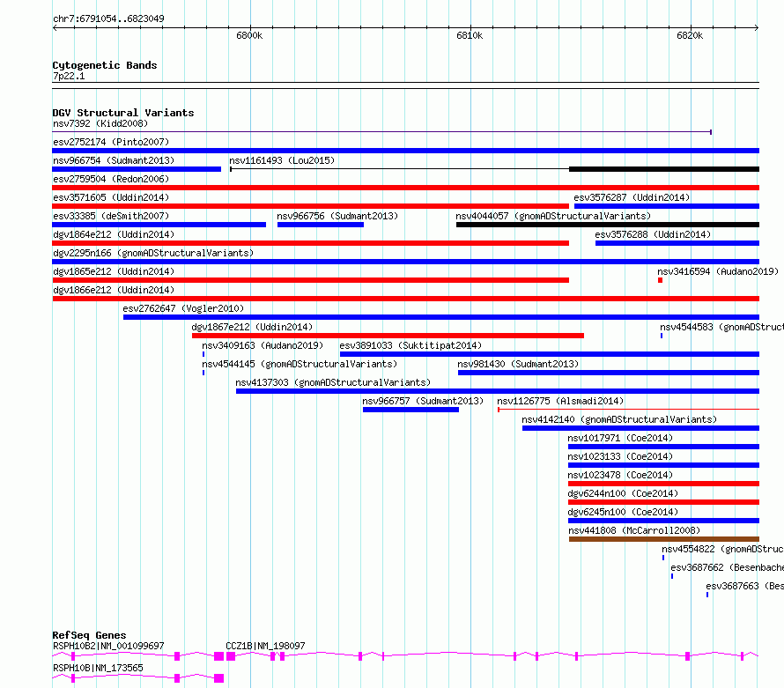Click nsv1126775 (Alsmadi2014) label
This screenshot has width=784, height=688.
point(560,401)
